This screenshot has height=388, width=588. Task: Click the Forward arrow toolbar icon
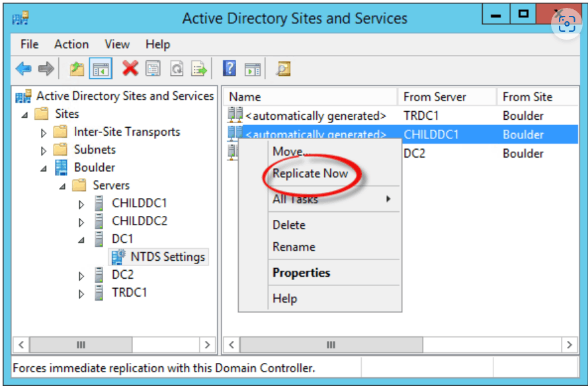[x=46, y=69]
